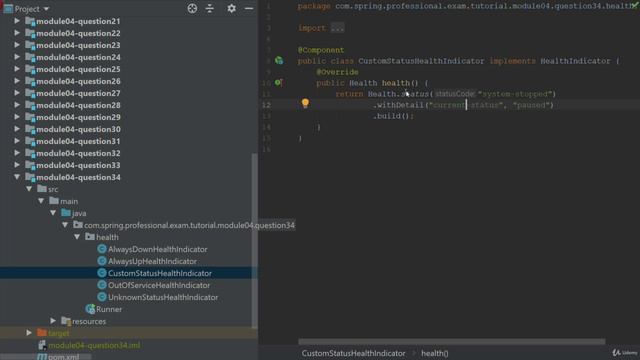The image size is (640, 360).
Task: Collapse the health package arrow
Action: click(77, 237)
